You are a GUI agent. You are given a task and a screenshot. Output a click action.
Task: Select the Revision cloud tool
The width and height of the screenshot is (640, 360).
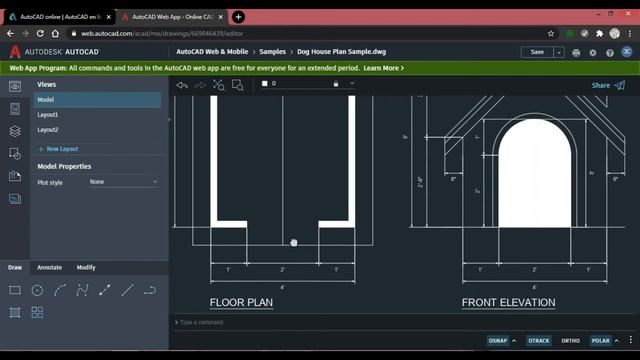click(150, 290)
